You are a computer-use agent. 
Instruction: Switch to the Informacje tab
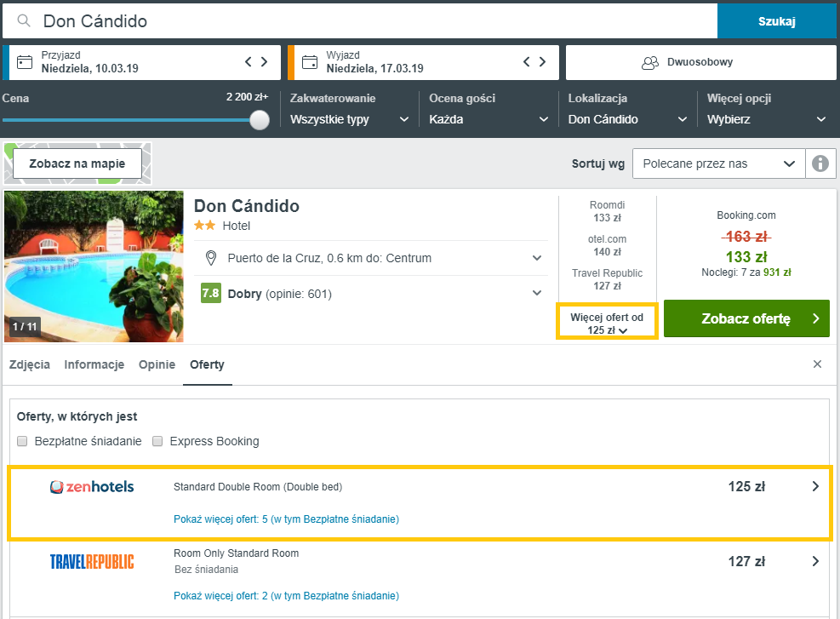pos(94,364)
